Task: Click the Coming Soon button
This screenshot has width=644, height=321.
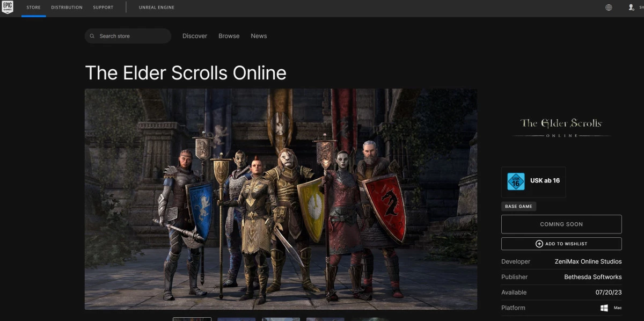Action: (x=561, y=224)
